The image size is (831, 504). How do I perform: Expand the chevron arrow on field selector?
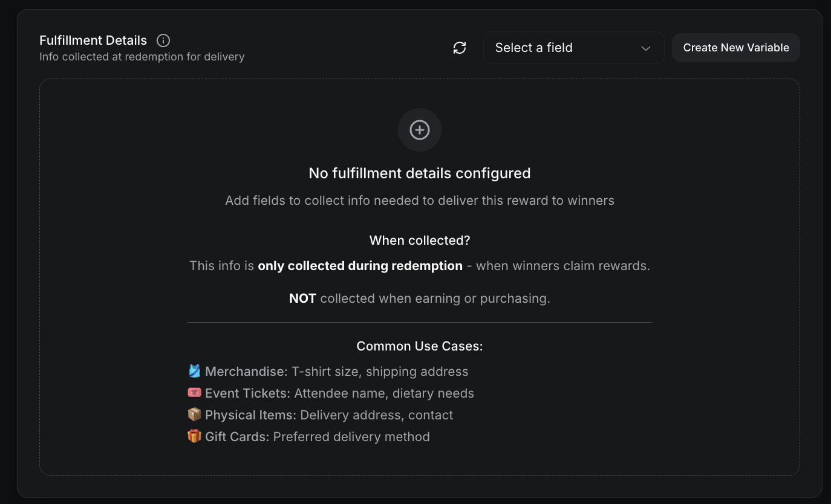(x=646, y=48)
